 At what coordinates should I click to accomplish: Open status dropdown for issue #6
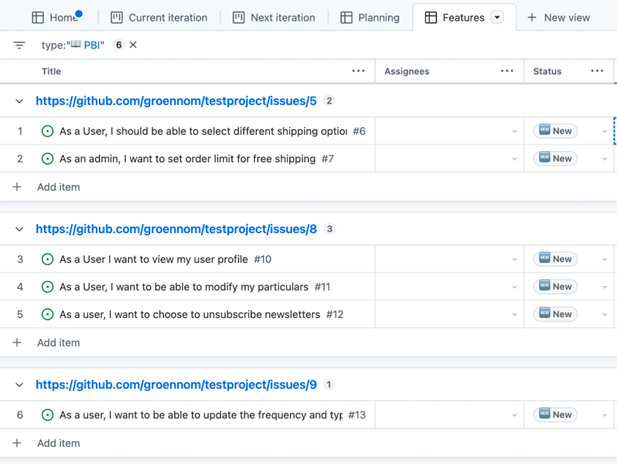tap(604, 131)
